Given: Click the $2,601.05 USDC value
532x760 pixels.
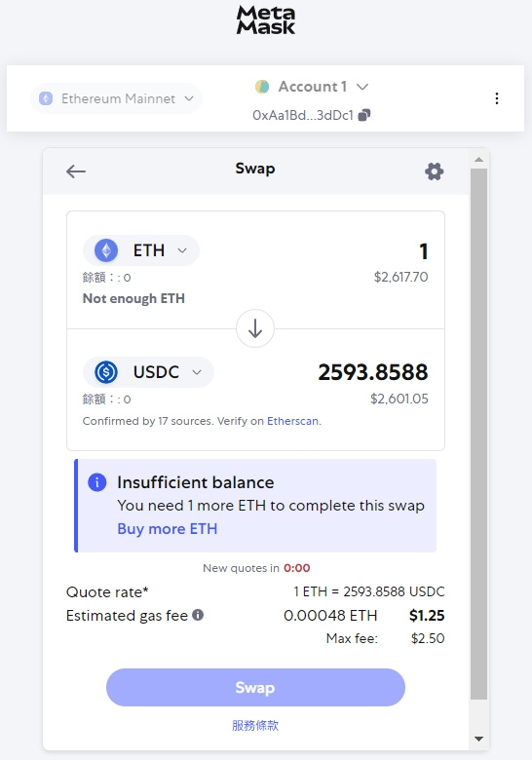Looking at the screenshot, I should (399, 399).
